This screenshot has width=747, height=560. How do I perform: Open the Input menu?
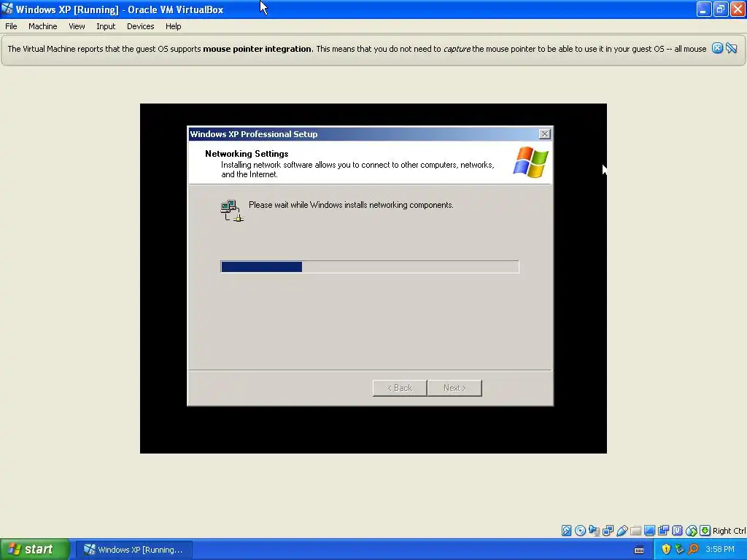tap(106, 26)
